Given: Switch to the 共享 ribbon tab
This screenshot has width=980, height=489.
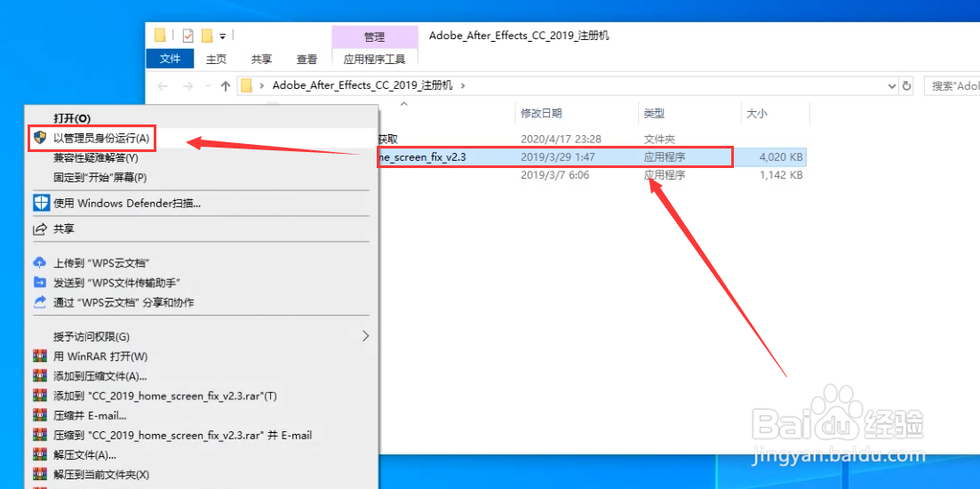Looking at the screenshot, I should (261, 60).
